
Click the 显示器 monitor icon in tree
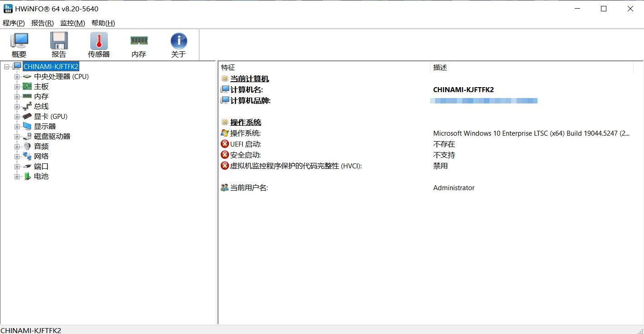point(27,127)
